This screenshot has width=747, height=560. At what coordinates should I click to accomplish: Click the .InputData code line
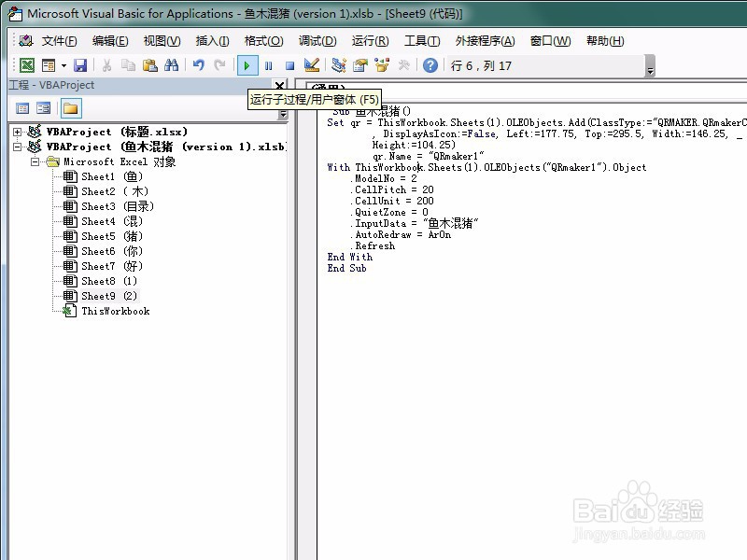point(415,223)
